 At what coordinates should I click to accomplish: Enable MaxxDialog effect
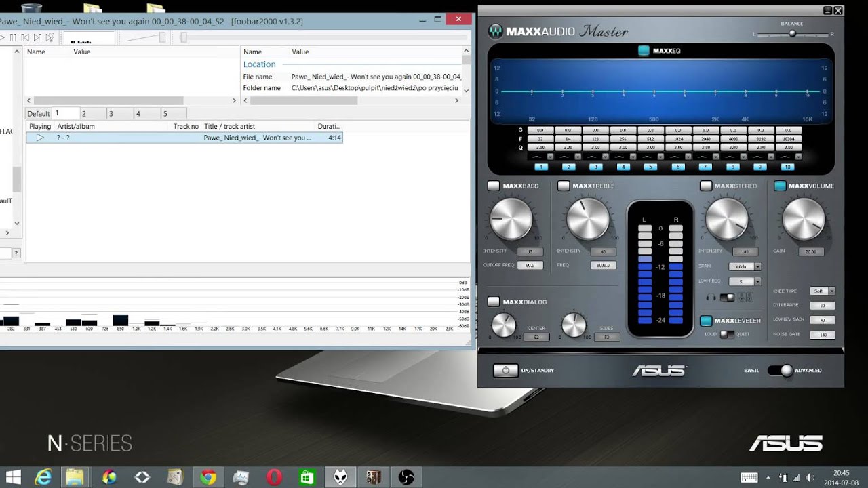point(494,302)
